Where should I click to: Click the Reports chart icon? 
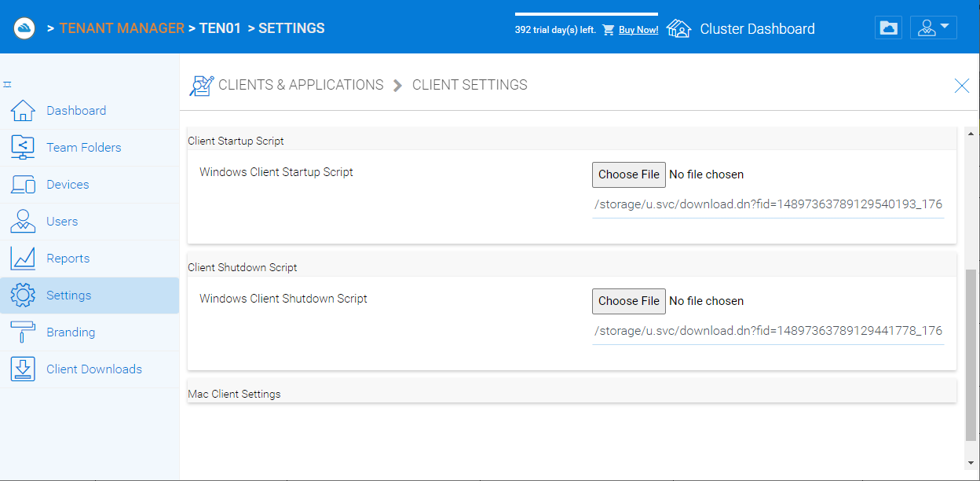click(23, 259)
